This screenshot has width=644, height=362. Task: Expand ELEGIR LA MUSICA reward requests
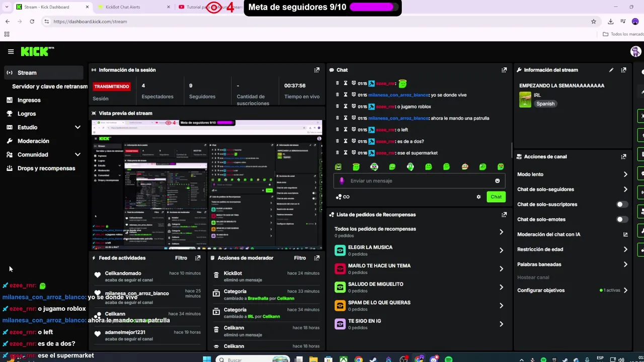501,250
